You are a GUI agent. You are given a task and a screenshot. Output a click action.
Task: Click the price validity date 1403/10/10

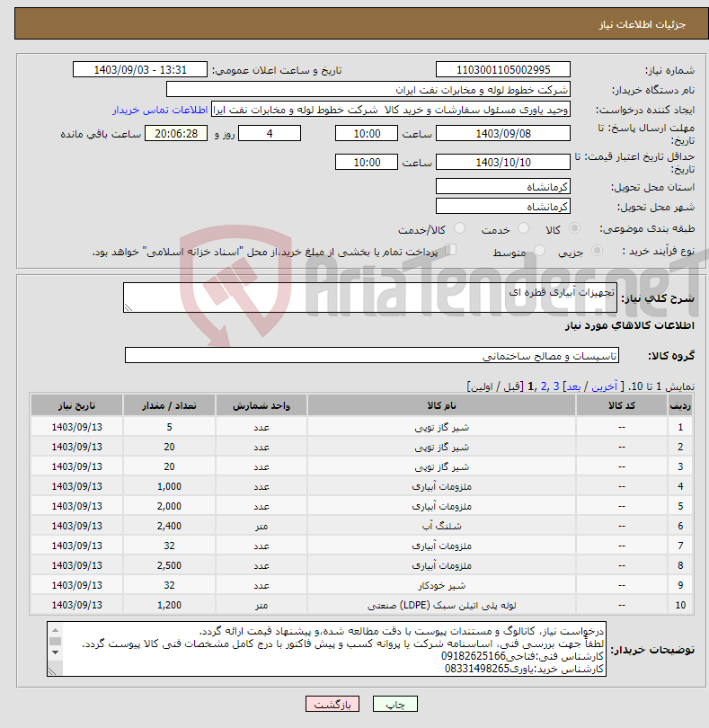click(x=503, y=163)
